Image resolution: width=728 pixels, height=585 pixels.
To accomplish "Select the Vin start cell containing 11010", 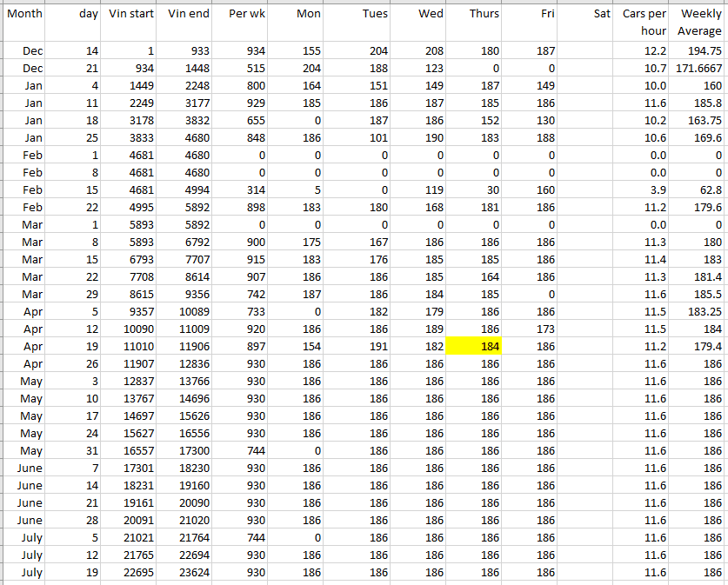I will coord(130,346).
